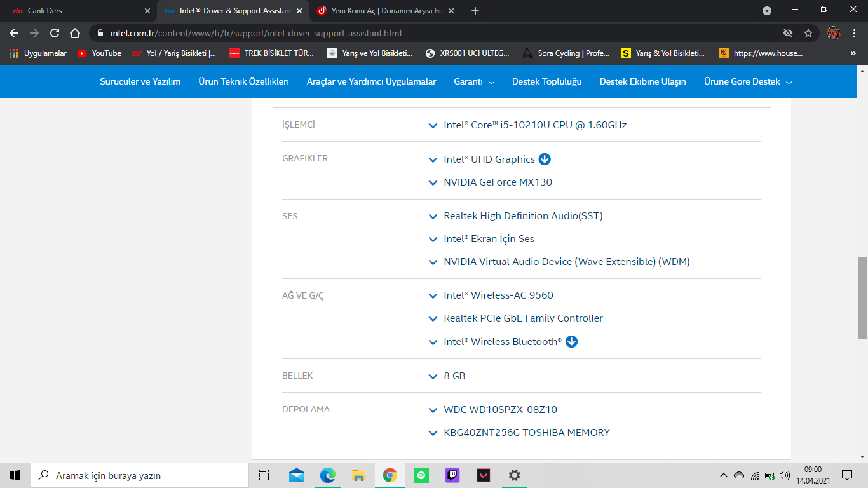The height and width of the screenshot is (488, 868).
Task: Open Araçlar ve Yardımcı Uygulamalar menu
Action: tap(371, 81)
